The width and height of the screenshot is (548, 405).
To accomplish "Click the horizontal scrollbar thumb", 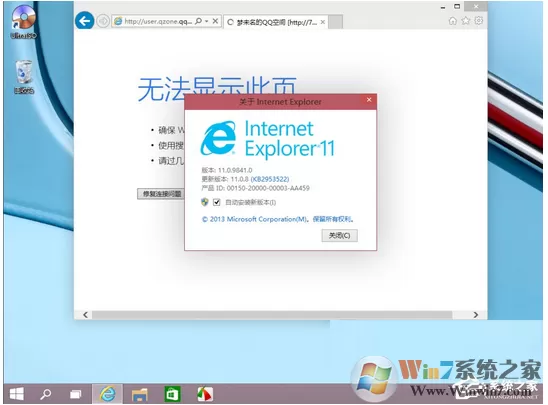I will tap(272, 315).
